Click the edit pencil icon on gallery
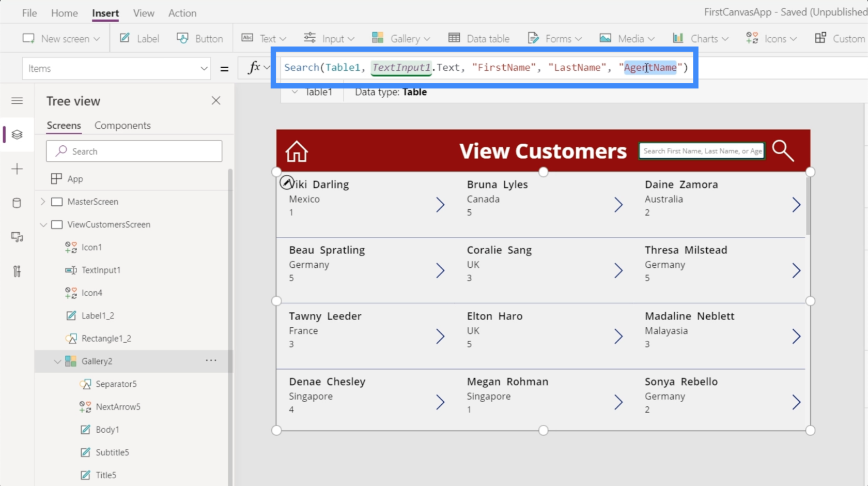The width and height of the screenshot is (868, 486). click(x=286, y=183)
